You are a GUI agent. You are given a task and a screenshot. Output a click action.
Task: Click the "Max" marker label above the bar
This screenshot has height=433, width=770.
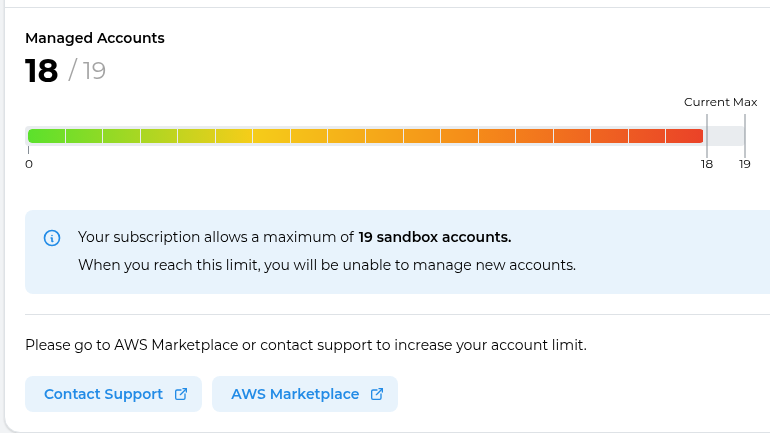[x=745, y=102]
